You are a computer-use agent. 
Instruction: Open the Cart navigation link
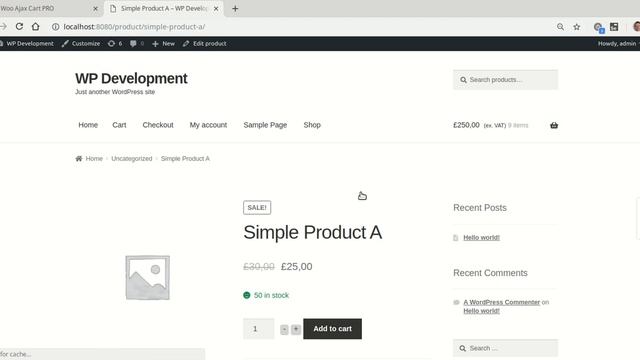(119, 125)
